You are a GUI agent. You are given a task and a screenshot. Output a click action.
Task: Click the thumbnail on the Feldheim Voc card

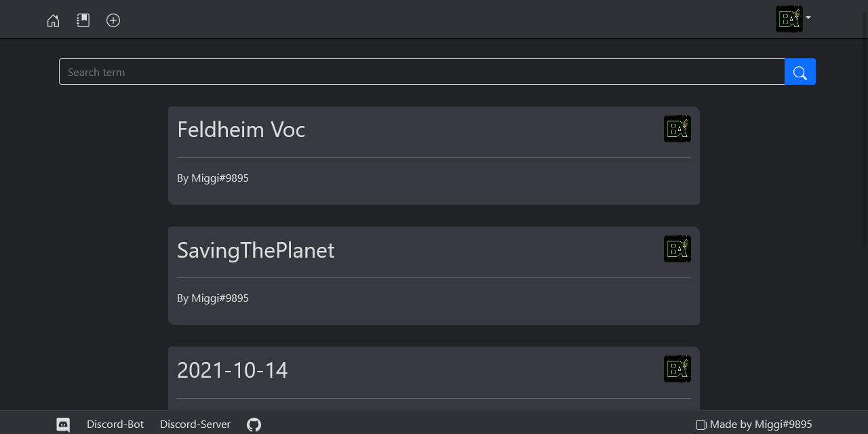point(677,129)
